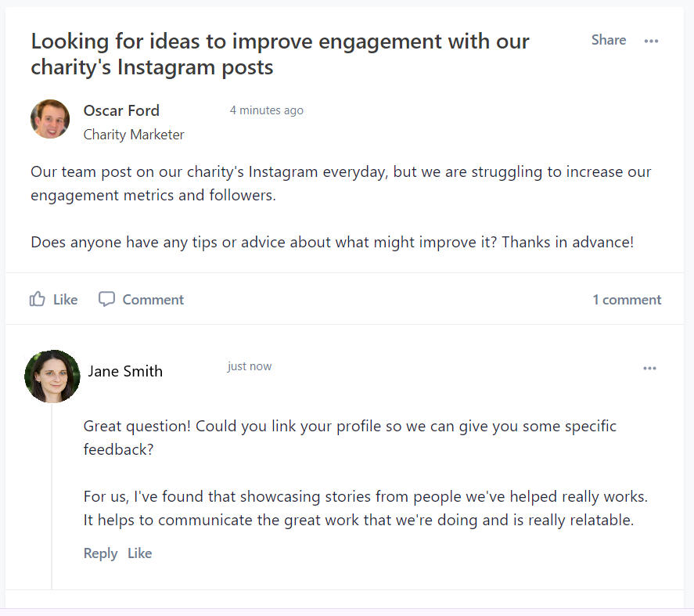The image size is (694, 616).
Task: Click the 'Like' text label under the post
Action: click(x=65, y=300)
